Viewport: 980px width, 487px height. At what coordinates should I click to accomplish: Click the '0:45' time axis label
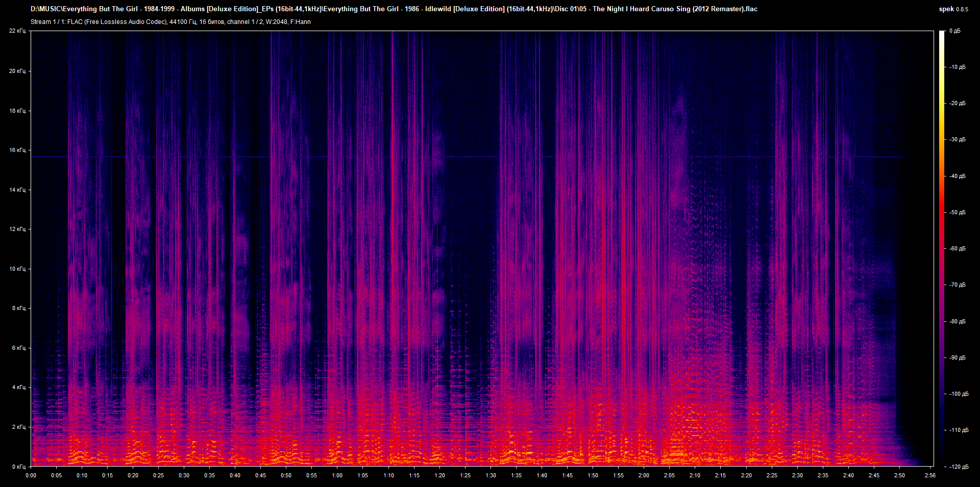[x=260, y=475]
